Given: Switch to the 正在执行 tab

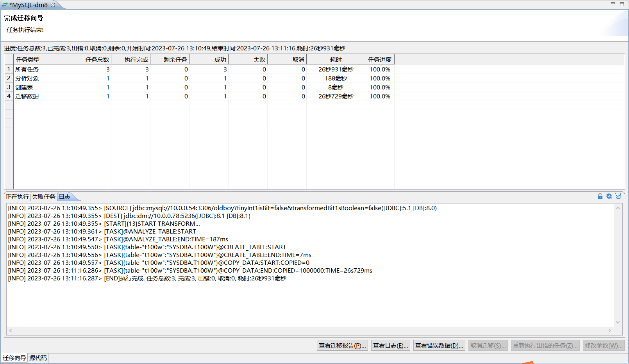Looking at the screenshot, I should click(x=17, y=197).
